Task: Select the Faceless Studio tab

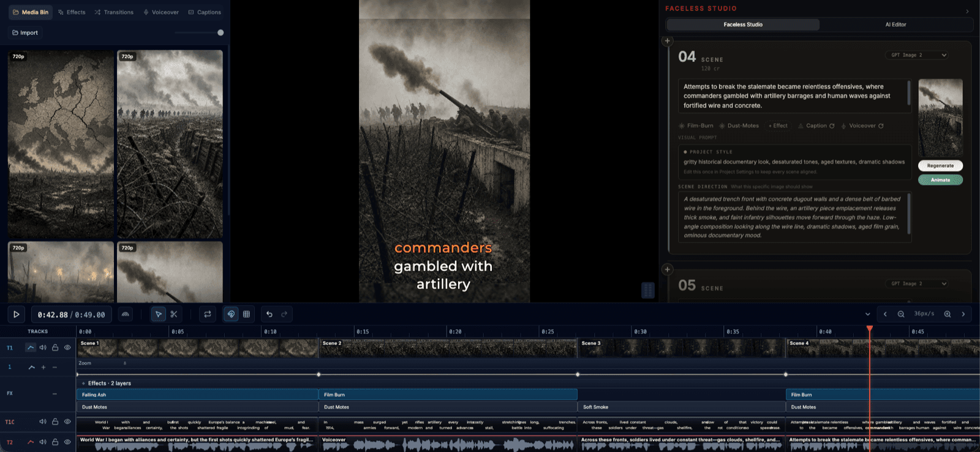Action: 743,24
